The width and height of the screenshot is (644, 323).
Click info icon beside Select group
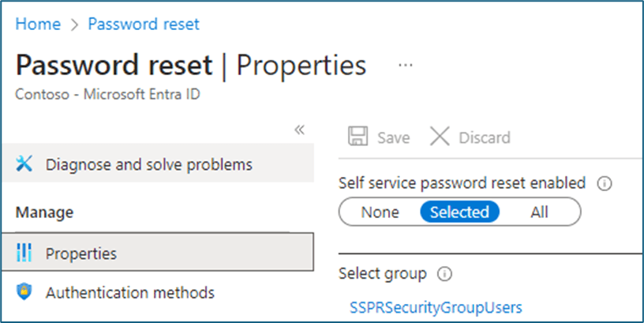click(444, 274)
